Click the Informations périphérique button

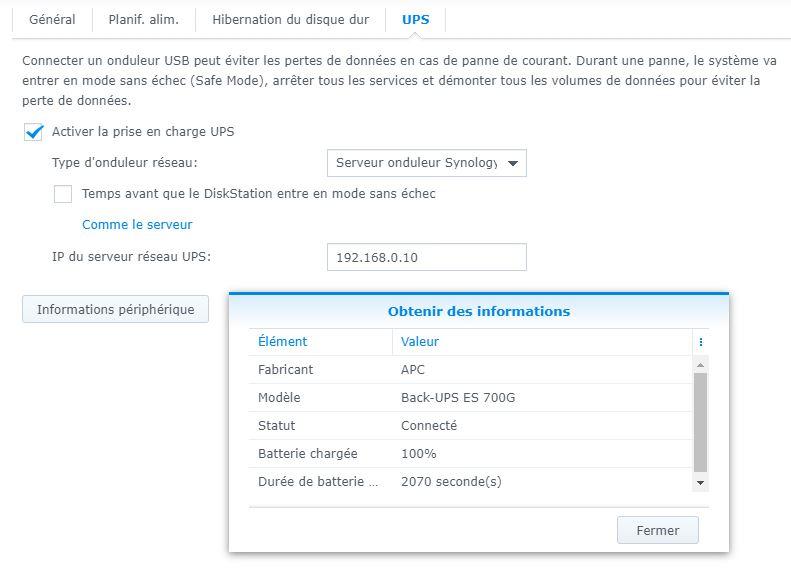click(x=116, y=309)
